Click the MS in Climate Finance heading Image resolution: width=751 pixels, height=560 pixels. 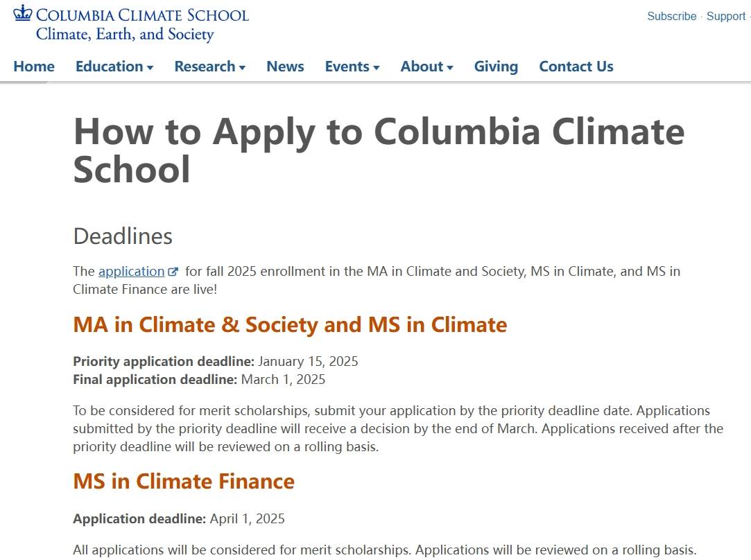click(184, 481)
